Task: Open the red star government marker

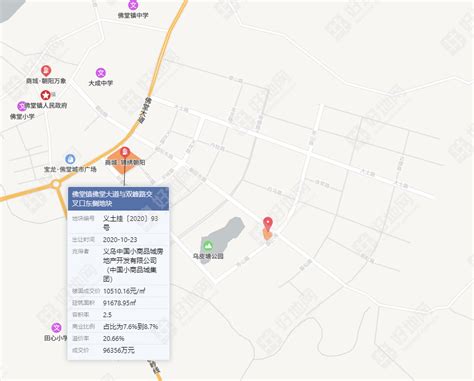Action: pos(45,95)
